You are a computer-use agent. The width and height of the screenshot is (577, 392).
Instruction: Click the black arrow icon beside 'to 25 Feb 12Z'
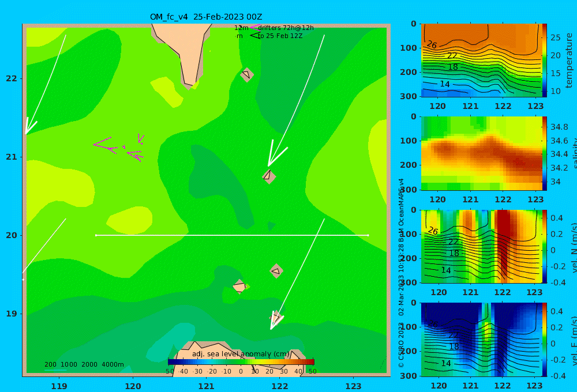point(255,35)
